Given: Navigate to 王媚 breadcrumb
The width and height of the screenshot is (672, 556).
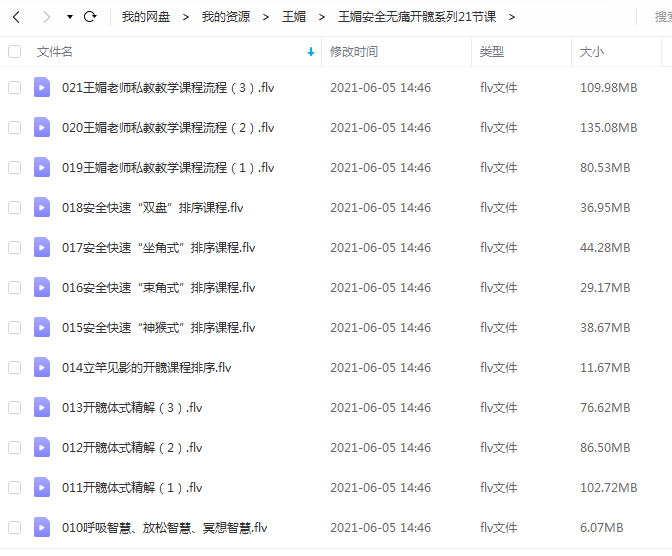Looking at the screenshot, I should [294, 17].
